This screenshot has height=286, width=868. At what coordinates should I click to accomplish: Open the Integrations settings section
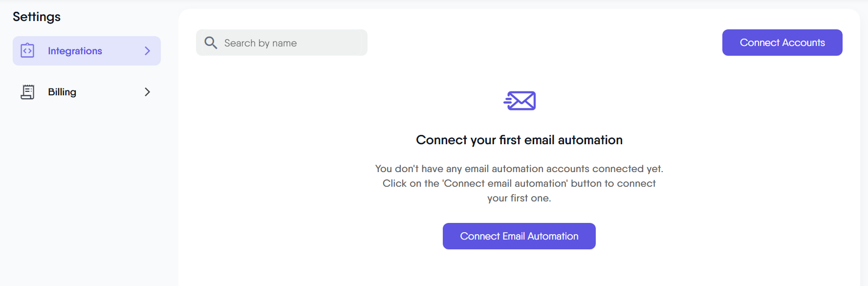75,51
